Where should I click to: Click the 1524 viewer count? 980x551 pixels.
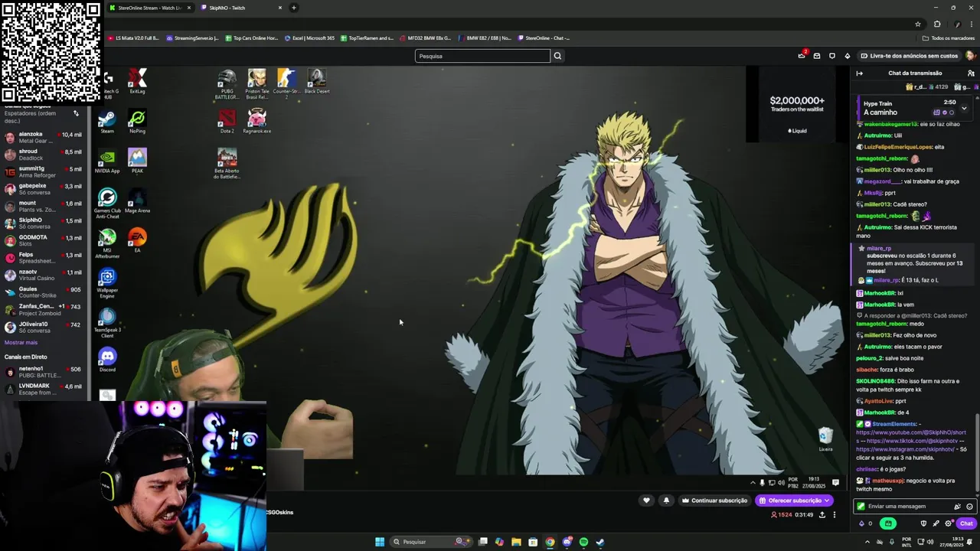click(x=782, y=515)
